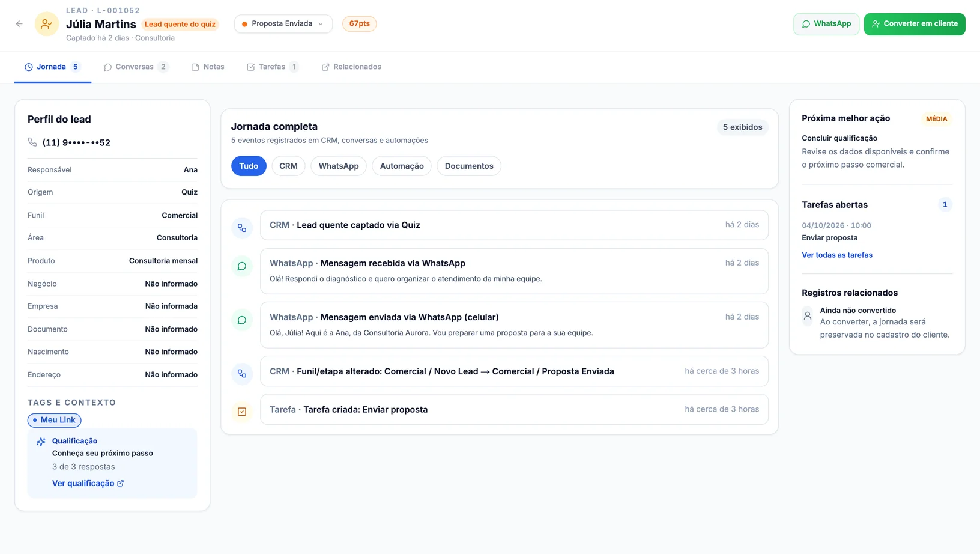The width and height of the screenshot is (980, 554).
Task: Click the external link icon after Ver qualificação
Action: pyautogui.click(x=121, y=483)
